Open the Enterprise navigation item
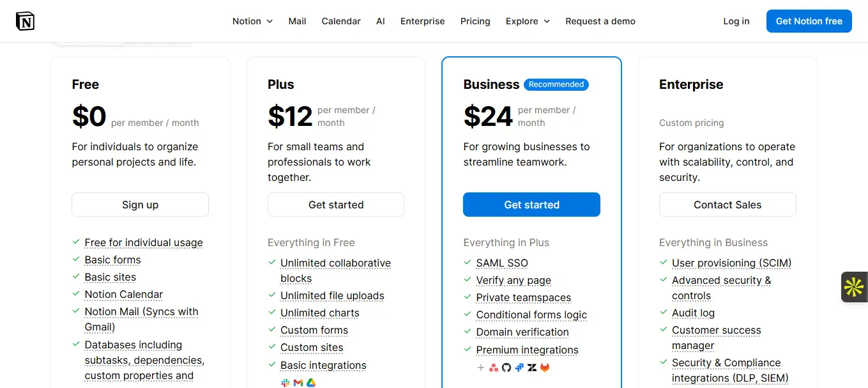The height and width of the screenshot is (388, 868). (422, 21)
